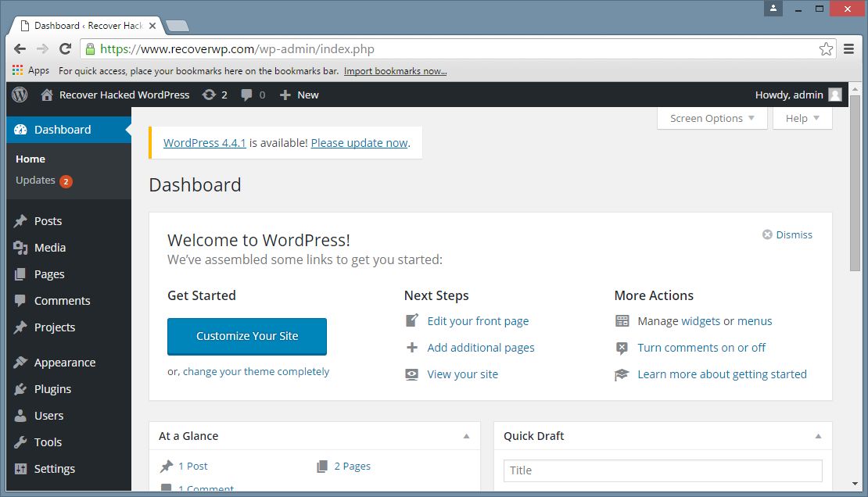Screen dimensions: 868x497
Task: Click the Posts pushpin icon in sidebar
Action: (20, 221)
